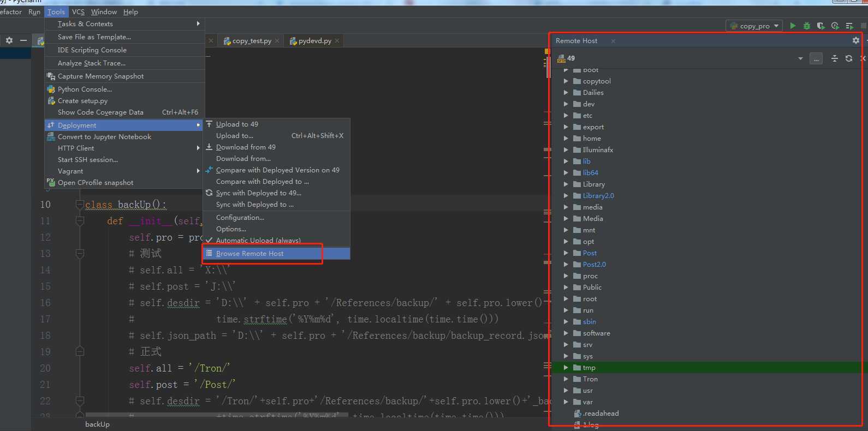The height and width of the screenshot is (431, 868).
Task: Click the ellipsis server configuration button
Action: (x=816, y=58)
